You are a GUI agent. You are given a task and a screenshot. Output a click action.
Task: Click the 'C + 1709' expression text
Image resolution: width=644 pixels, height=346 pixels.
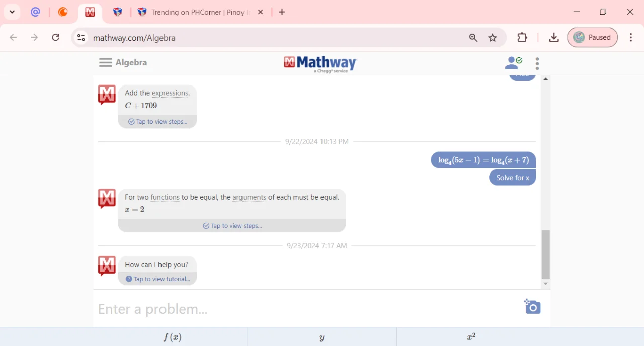click(141, 106)
